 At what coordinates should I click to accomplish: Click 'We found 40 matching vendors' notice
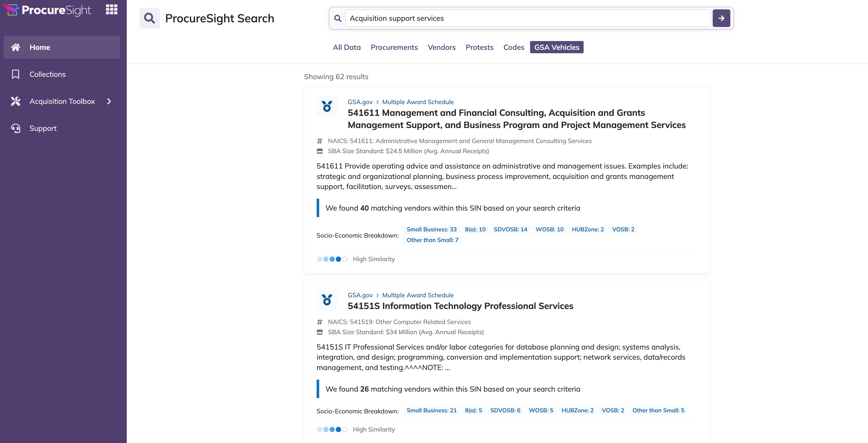point(452,208)
